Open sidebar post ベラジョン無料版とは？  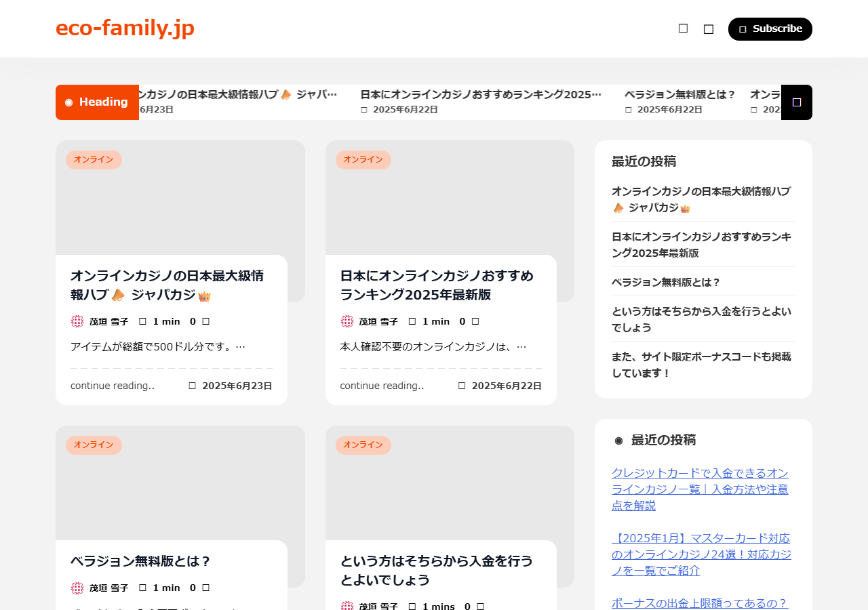click(x=666, y=283)
